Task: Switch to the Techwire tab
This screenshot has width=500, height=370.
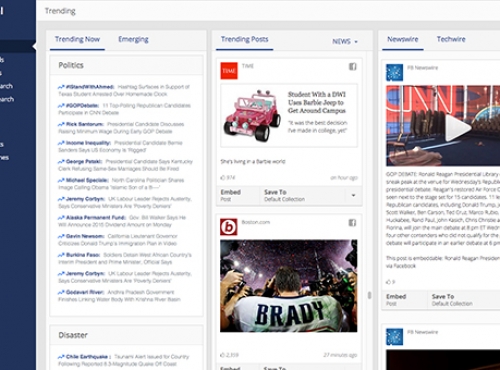Action: (x=451, y=39)
